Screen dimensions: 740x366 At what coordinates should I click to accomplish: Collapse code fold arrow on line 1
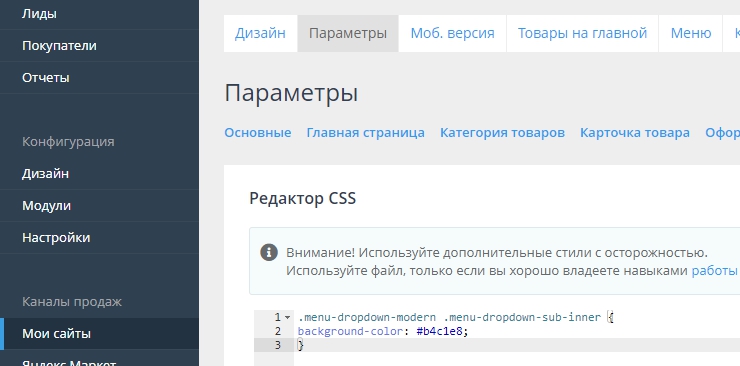coord(287,317)
